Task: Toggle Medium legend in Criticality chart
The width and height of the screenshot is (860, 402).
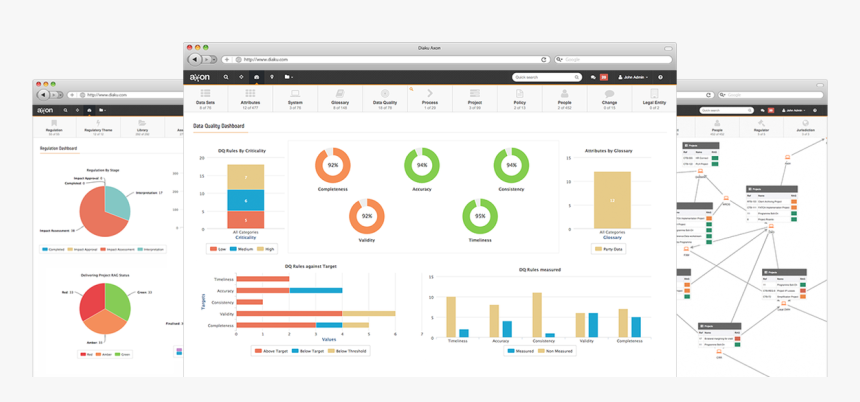Action: coord(241,249)
